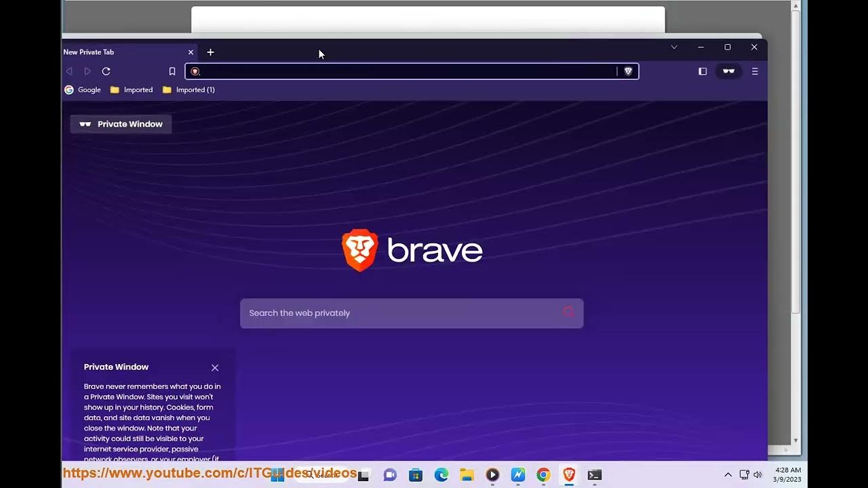Click the Brave browser taskbar icon
The height and width of the screenshot is (488, 868).
569,475
